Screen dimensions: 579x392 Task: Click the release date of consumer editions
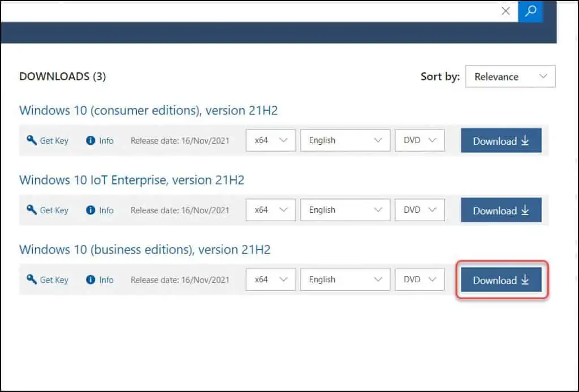point(180,141)
